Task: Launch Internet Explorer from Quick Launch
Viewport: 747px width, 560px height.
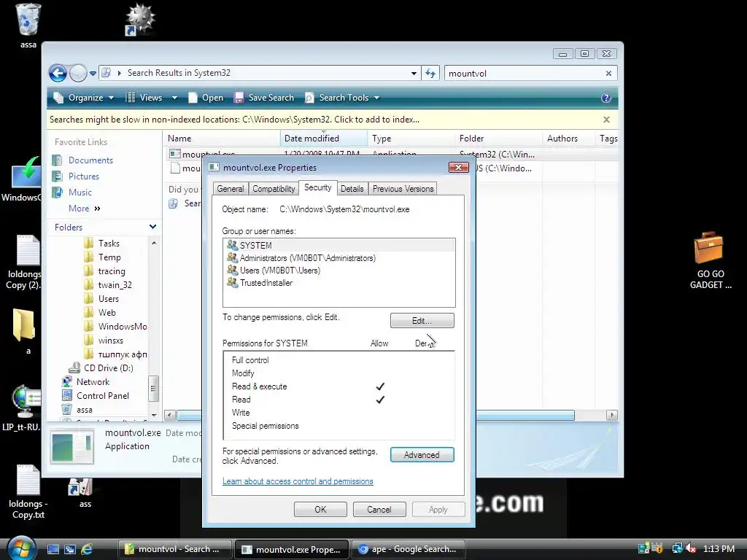Action: point(87,550)
